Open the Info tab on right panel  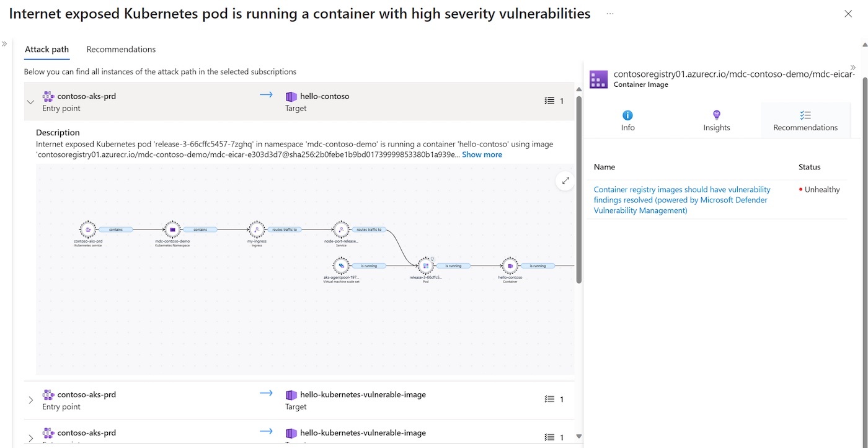coord(627,119)
